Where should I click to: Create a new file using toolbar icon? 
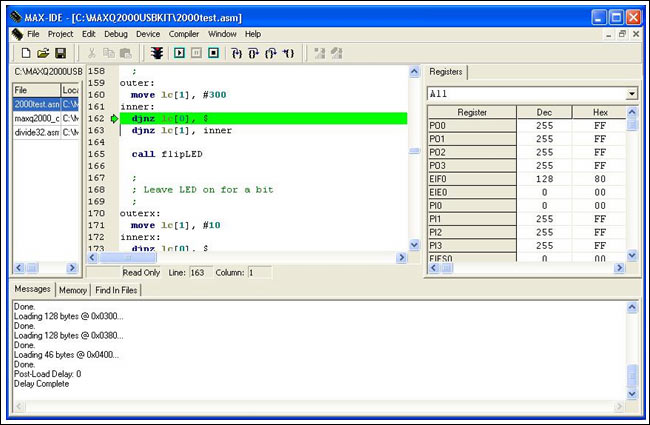(x=26, y=52)
